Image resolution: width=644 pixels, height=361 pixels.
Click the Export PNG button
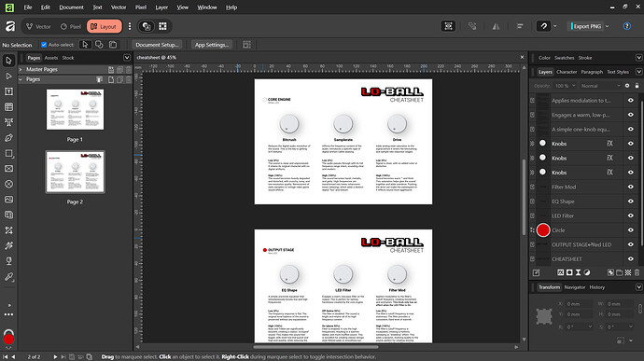(x=586, y=26)
